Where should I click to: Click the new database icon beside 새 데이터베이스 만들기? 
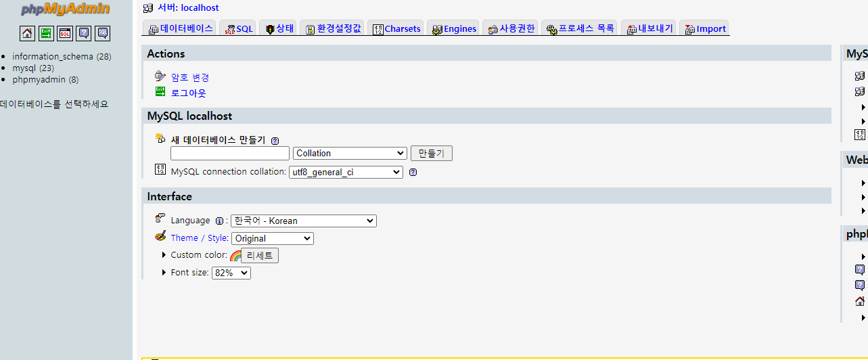(160, 138)
